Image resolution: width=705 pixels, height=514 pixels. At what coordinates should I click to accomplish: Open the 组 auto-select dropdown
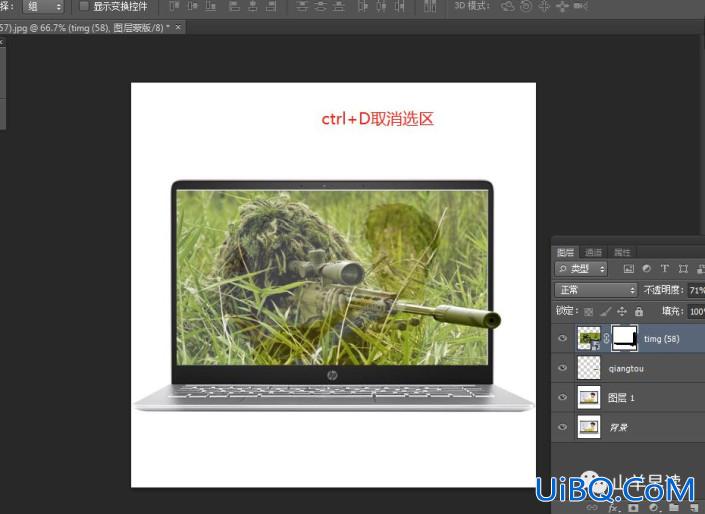tap(43, 7)
